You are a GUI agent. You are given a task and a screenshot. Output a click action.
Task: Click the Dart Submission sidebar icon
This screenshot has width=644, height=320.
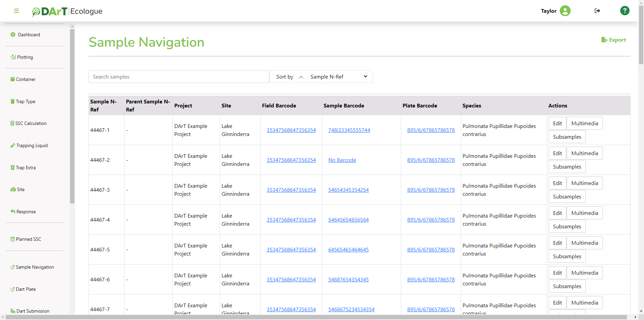point(13,311)
